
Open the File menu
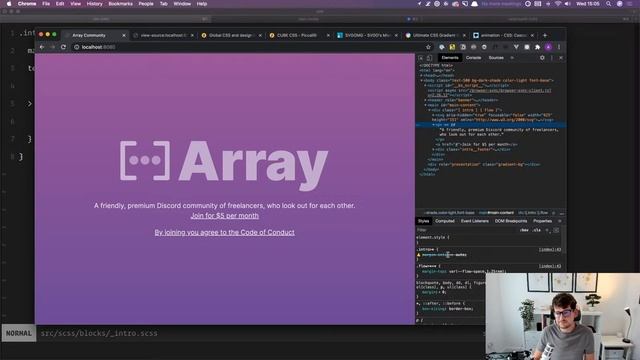46,4
